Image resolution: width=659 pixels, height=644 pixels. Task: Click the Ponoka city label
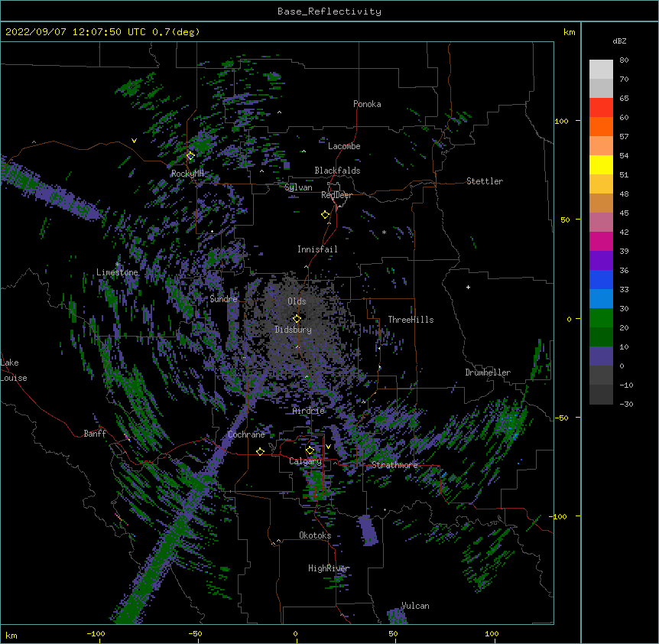367,104
